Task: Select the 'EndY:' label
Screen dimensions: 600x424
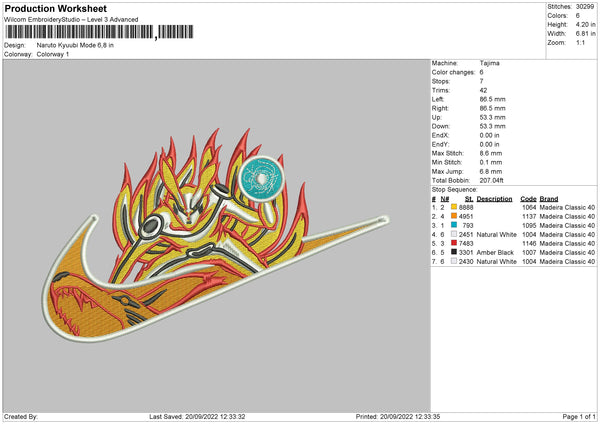Action: (440, 145)
